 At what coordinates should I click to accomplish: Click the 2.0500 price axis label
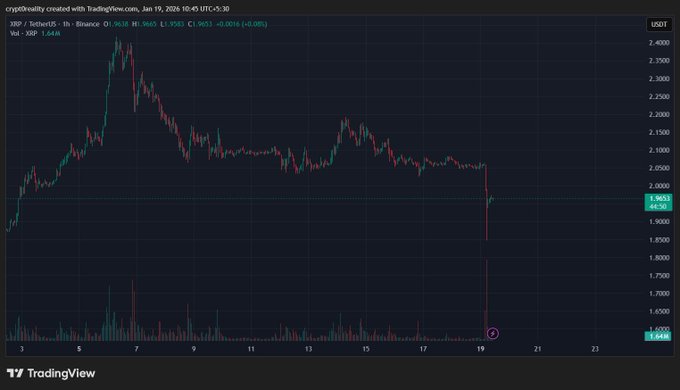tap(659, 168)
